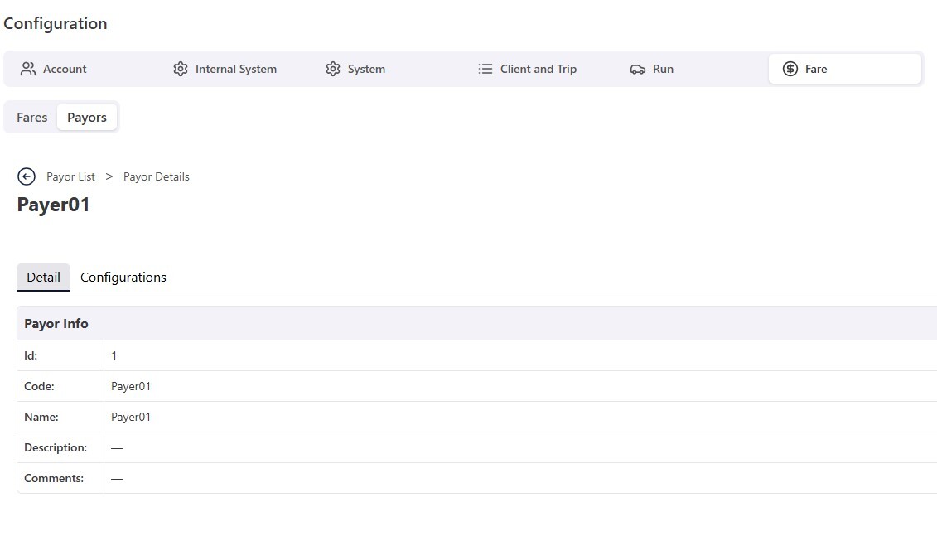937x560 pixels.
Task: Click the Run vehicle icon
Action: click(638, 69)
